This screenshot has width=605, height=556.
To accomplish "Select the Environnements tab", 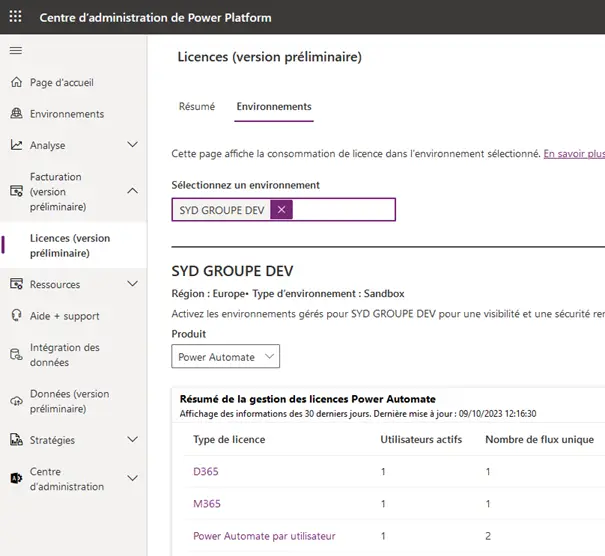I will (x=274, y=106).
